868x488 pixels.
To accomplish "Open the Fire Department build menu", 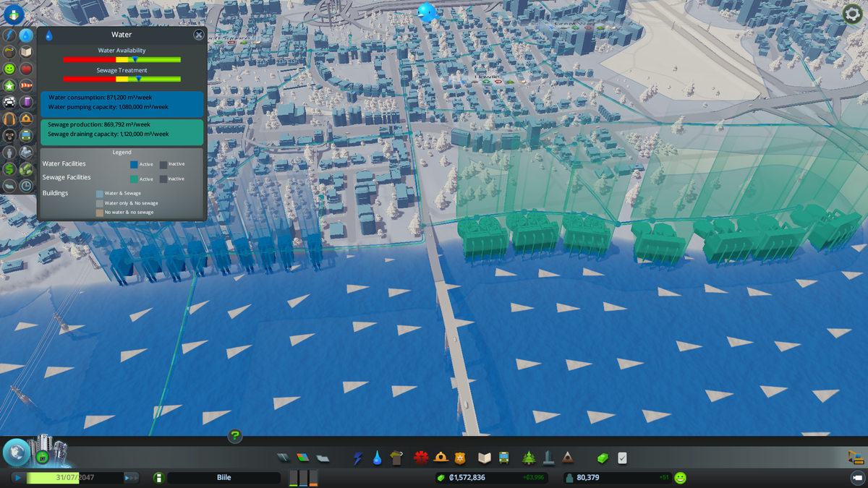I will point(441,458).
